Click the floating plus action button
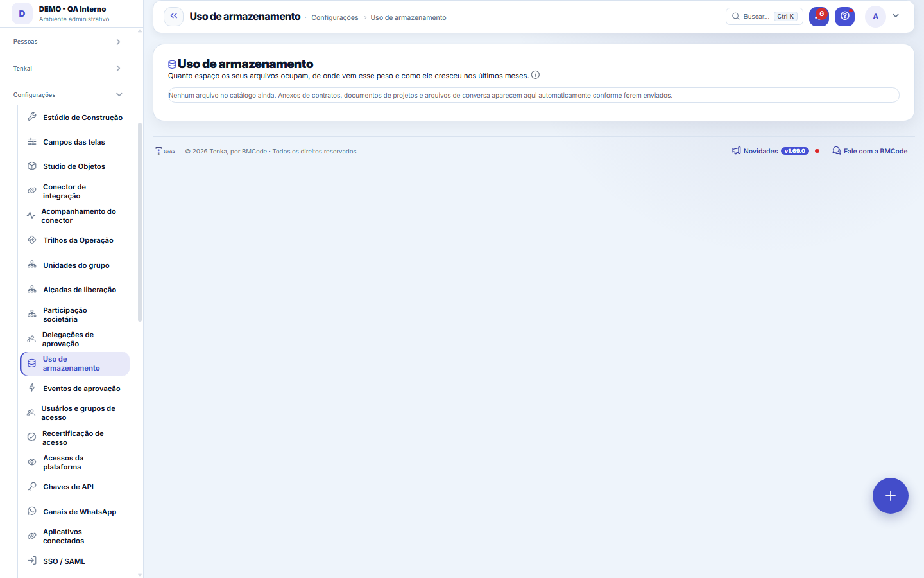 (891, 496)
